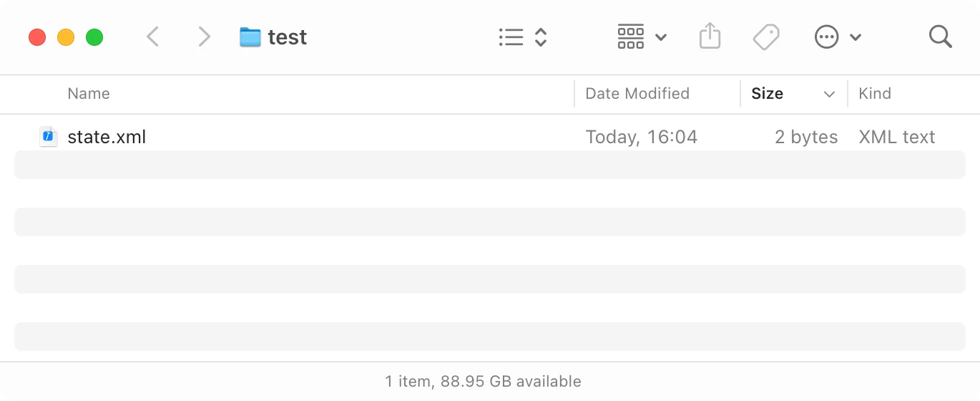Select the state.xml file name

[x=107, y=137]
